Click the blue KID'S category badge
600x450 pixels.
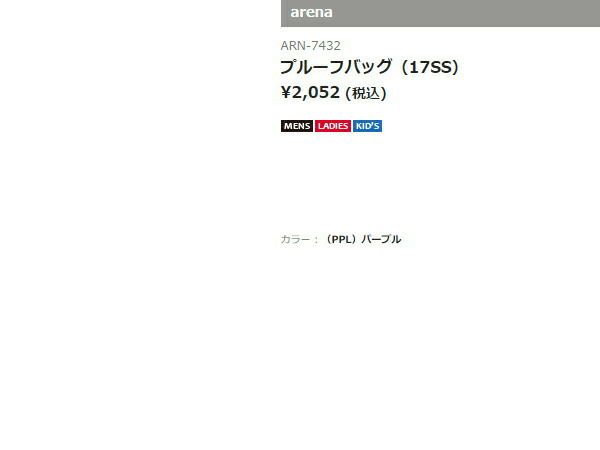(x=367, y=126)
